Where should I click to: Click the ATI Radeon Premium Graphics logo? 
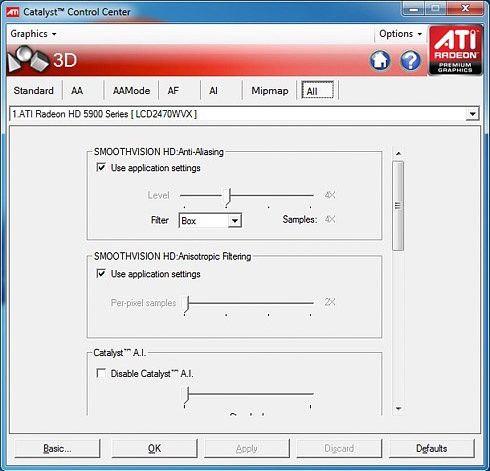455,50
